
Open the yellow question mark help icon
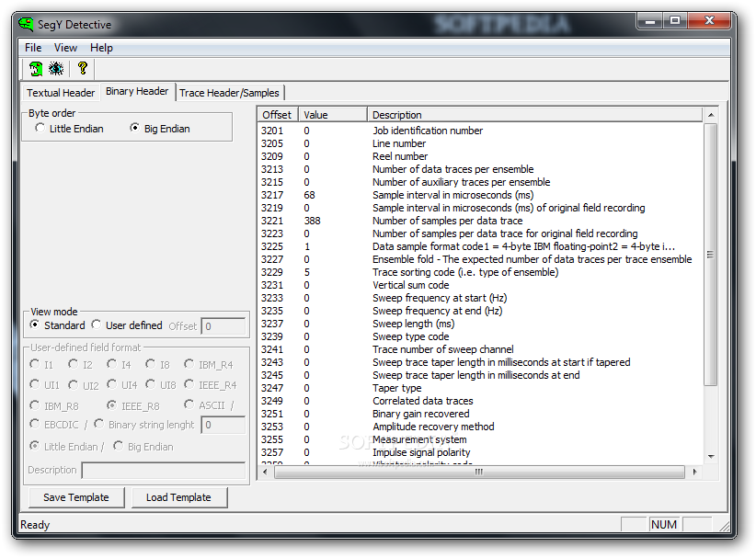(x=83, y=68)
